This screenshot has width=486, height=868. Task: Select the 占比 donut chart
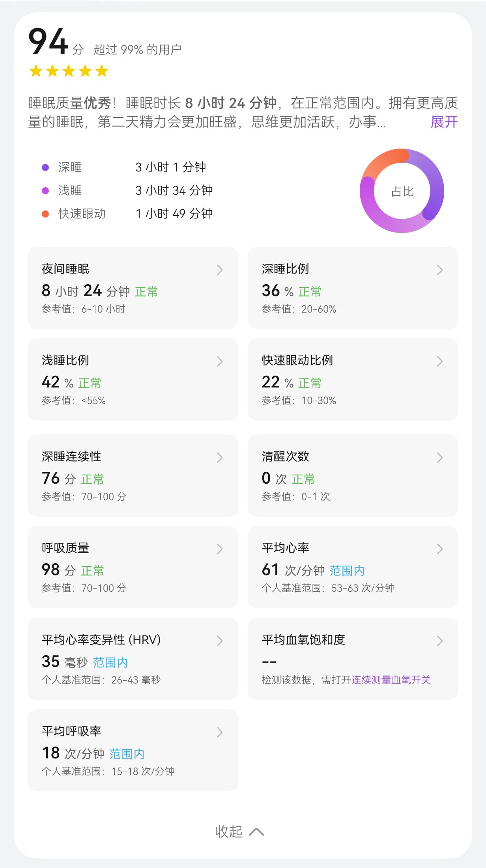402,191
